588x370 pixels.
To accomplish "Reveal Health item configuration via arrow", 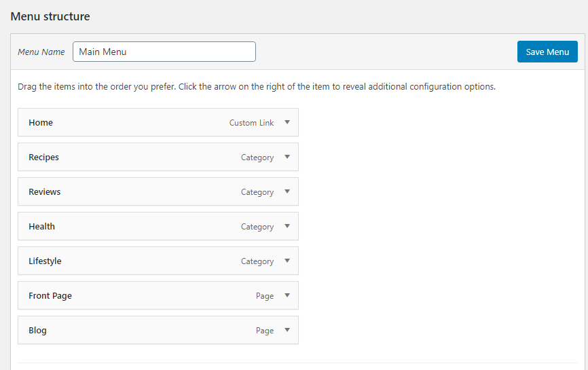I will pyautogui.click(x=287, y=226).
